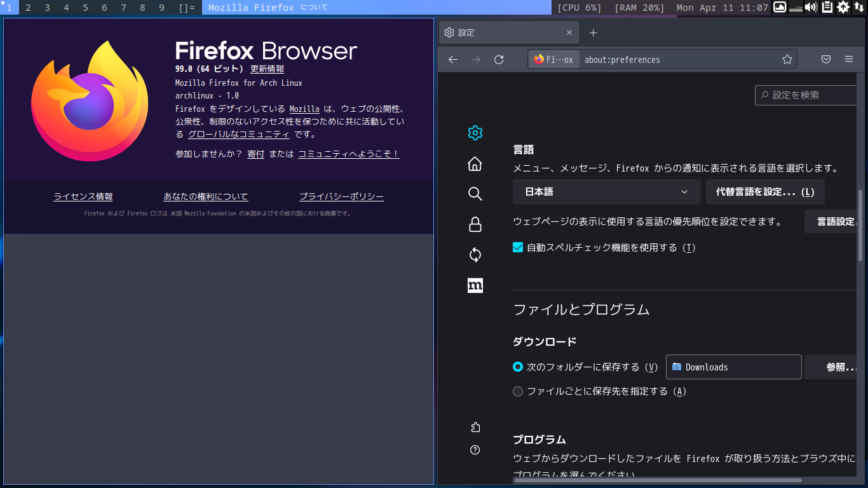Viewport: 868px width, 488px height.
Task: Open Home settings category icon
Action: coord(475,163)
